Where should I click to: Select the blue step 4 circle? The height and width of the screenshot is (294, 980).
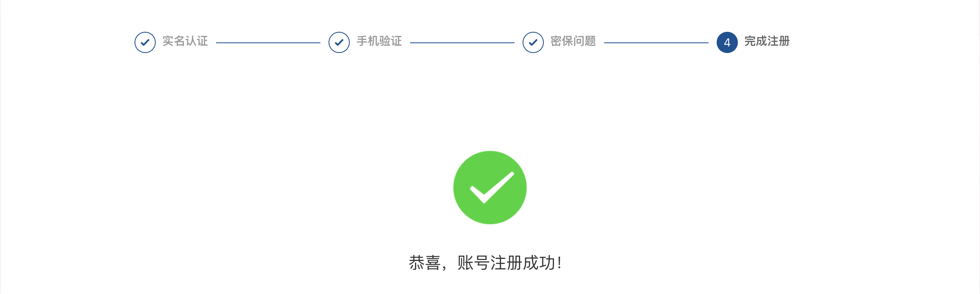point(727,42)
